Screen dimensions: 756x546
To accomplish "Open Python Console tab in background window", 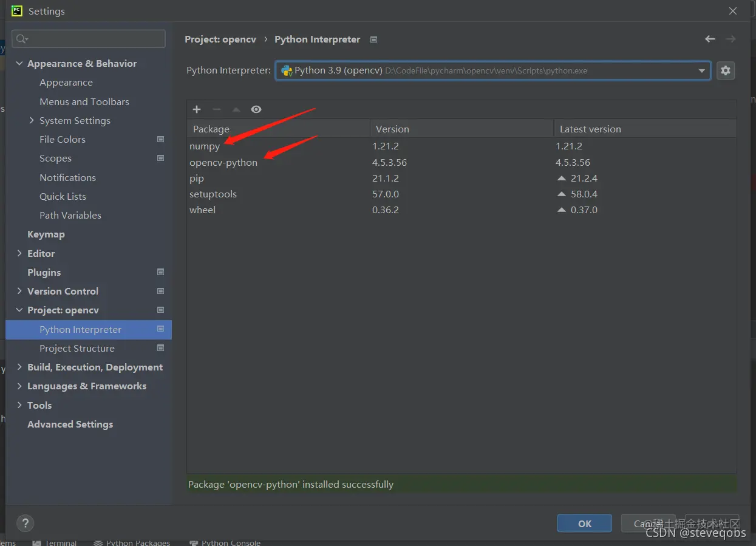I will tap(225, 542).
